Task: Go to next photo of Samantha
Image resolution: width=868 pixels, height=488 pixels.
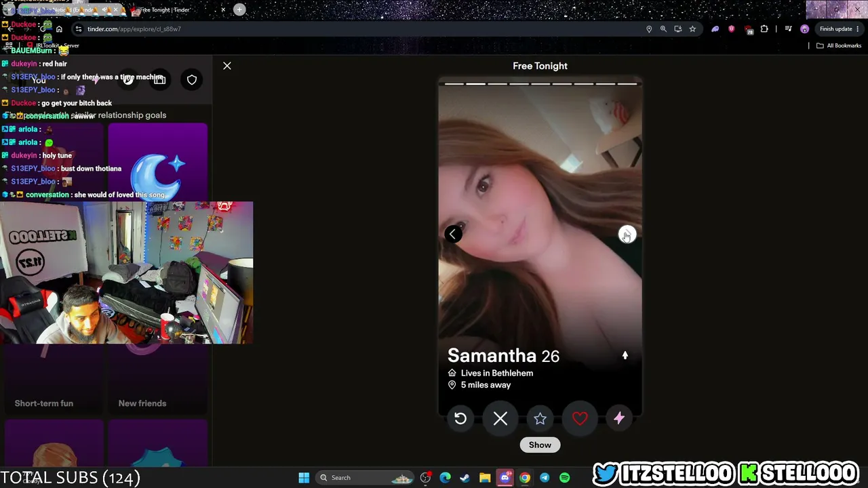Action: pos(627,235)
